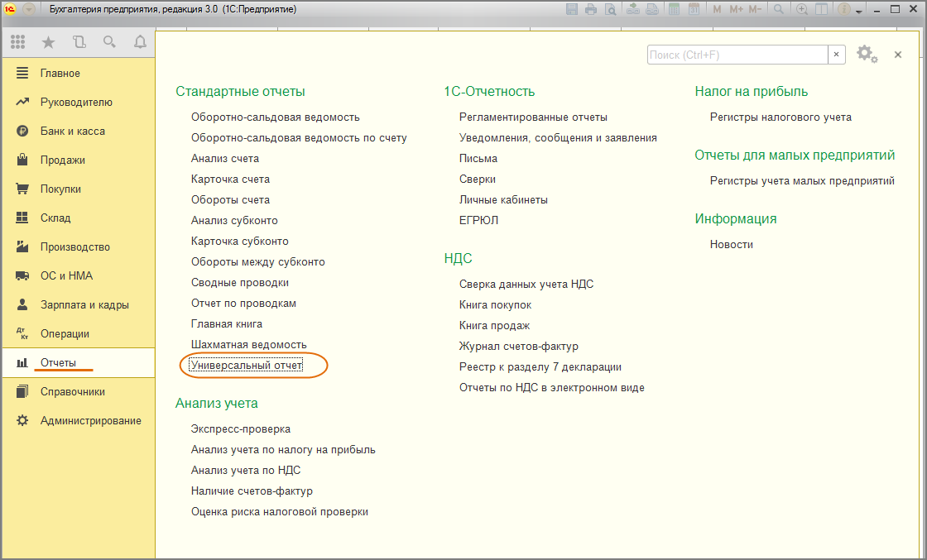Clear the search field with its x button

[837, 55]
